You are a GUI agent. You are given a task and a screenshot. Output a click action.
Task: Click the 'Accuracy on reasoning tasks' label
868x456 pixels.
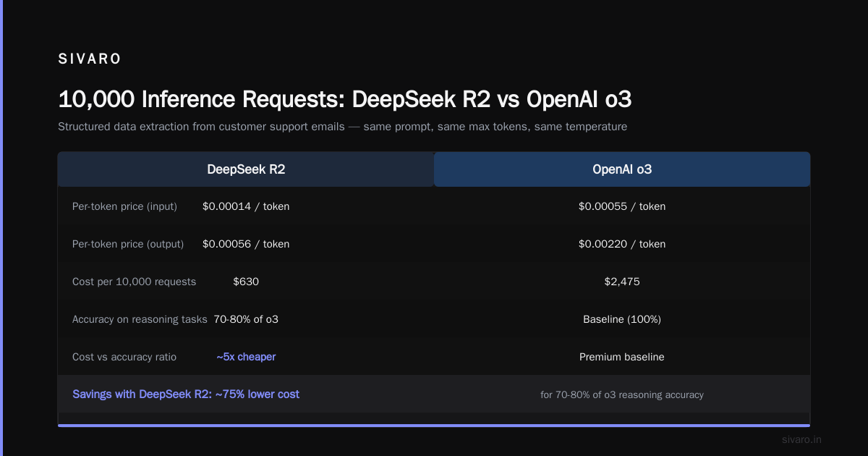[140, 319]
